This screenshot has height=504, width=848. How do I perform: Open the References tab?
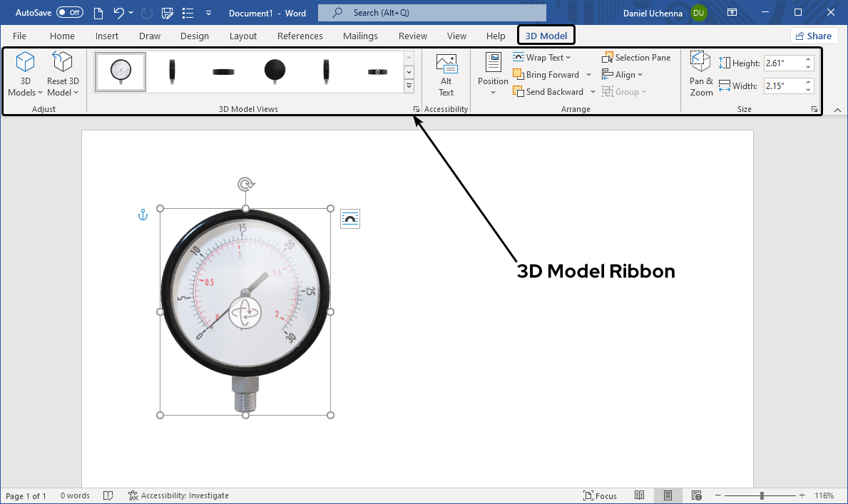tap(300, 36)
